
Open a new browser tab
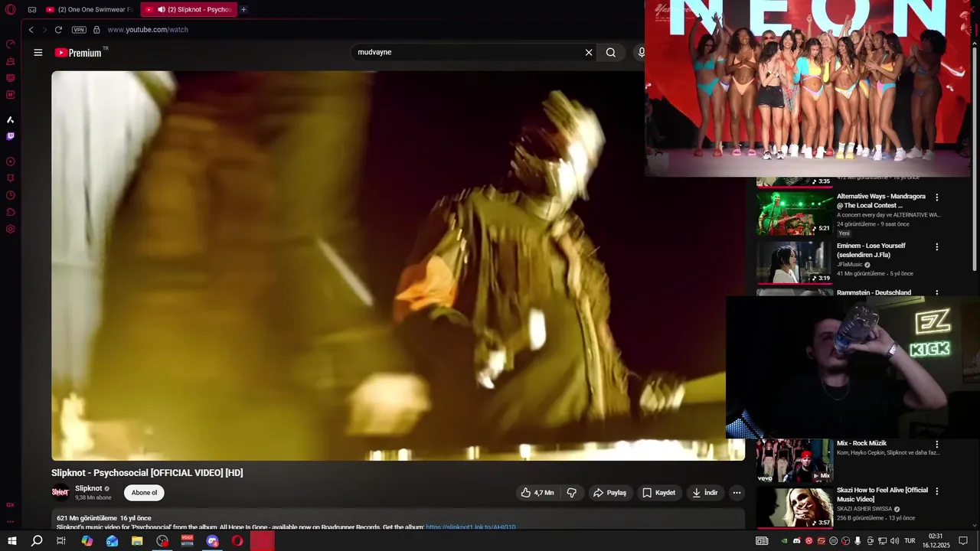[243, 10]
